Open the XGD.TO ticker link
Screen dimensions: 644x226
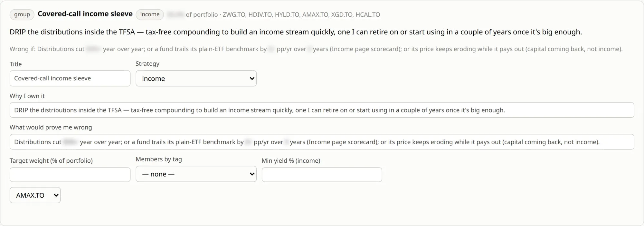[x=342, y=14]
